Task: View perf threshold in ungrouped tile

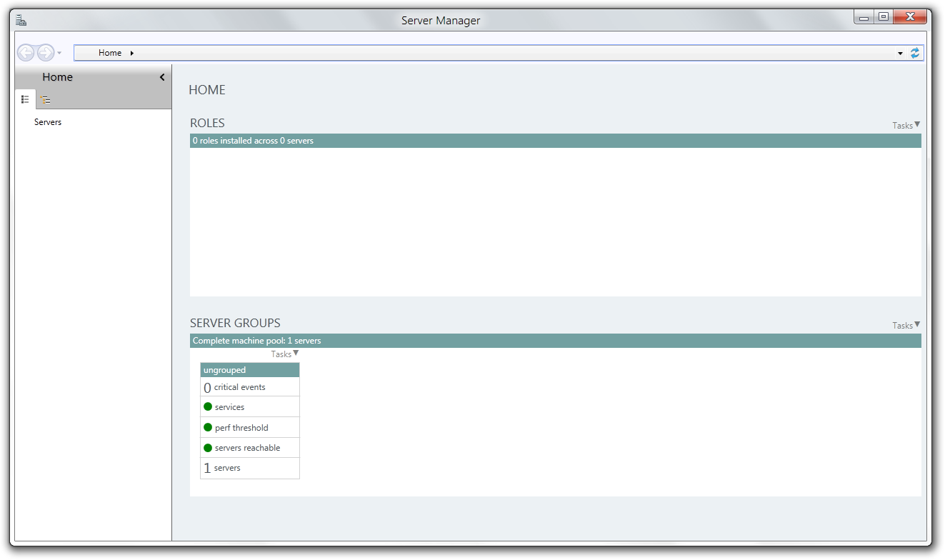Action: click(250, 428)
